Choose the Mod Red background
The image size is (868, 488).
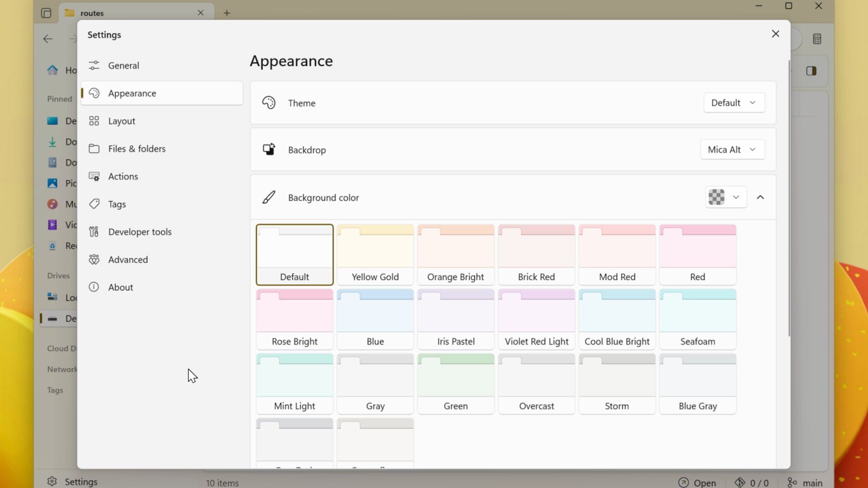click(617, 255)
